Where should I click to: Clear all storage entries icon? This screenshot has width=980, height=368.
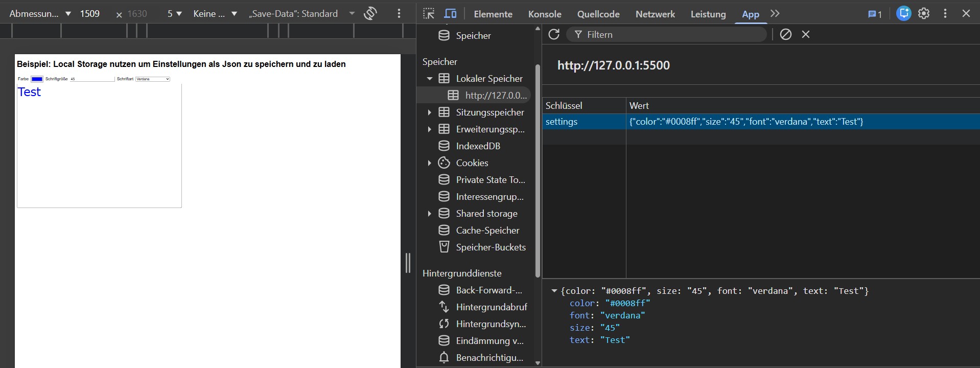(x=786, y=34)
